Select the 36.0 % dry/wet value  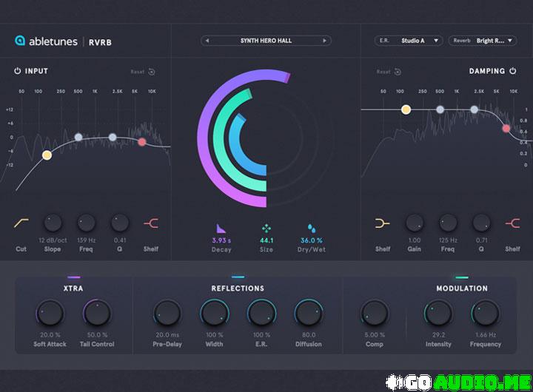pyautogui.click(x=312, y=240)
